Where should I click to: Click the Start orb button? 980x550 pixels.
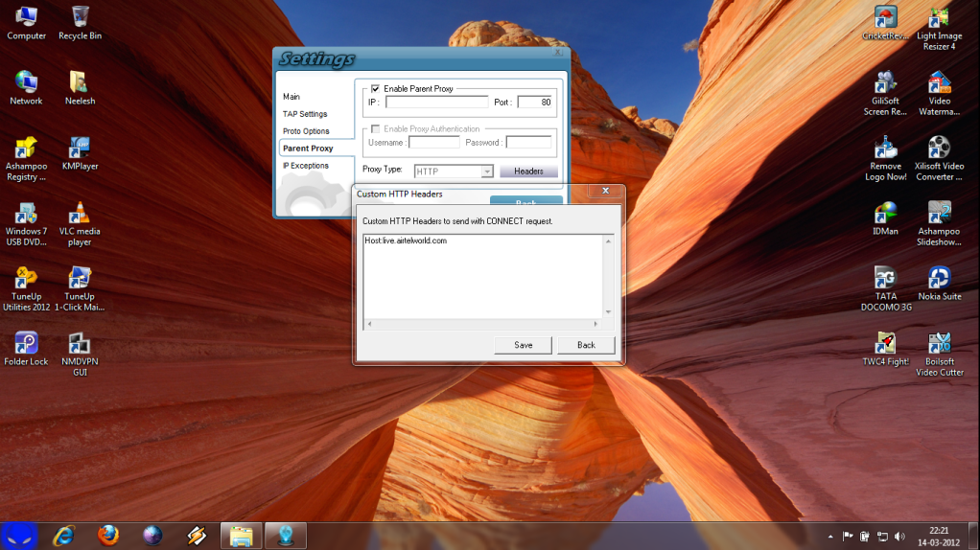(19, 536)
